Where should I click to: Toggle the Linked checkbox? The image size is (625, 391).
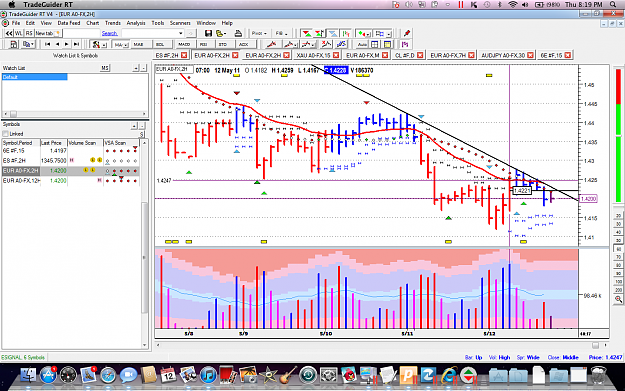coord(6,134)
